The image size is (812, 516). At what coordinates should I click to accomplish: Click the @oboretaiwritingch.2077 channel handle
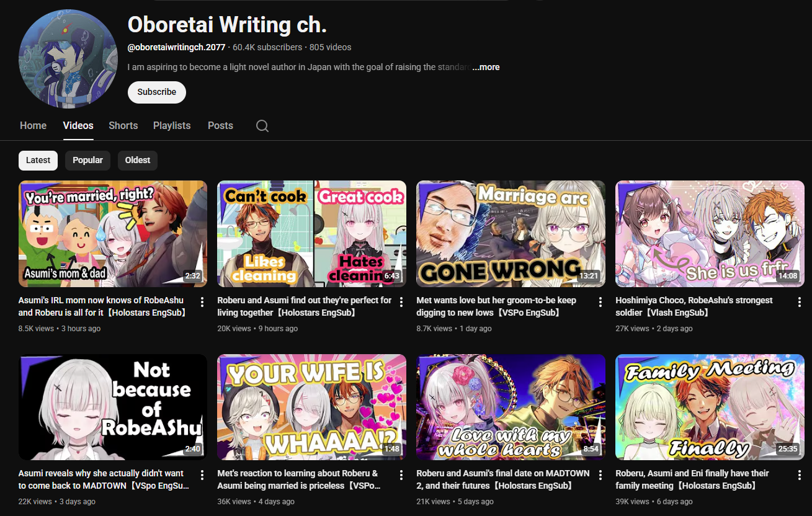tap(177, 47)
